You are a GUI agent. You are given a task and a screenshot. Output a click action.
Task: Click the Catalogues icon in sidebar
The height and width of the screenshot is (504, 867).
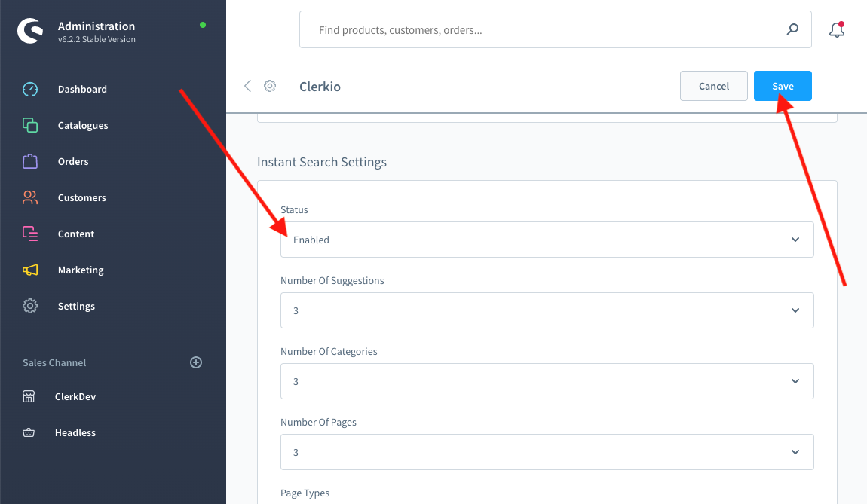coord(30,125)
